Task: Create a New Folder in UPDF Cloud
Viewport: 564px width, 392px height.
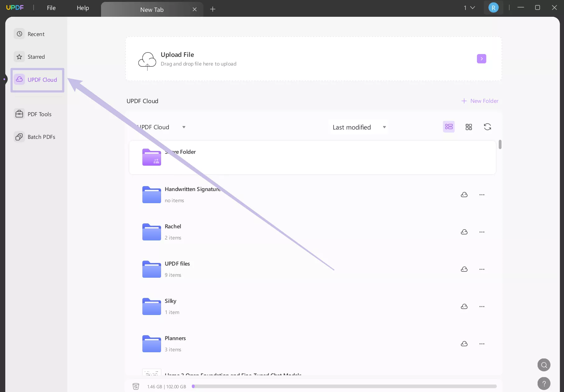Action: tap(480, 101)
